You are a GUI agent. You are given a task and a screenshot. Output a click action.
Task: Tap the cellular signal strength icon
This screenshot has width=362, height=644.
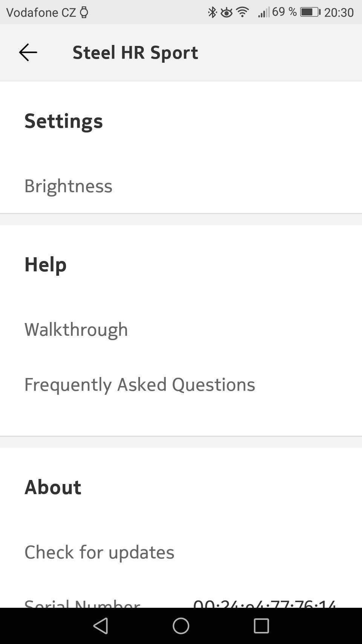pos(264,12)
